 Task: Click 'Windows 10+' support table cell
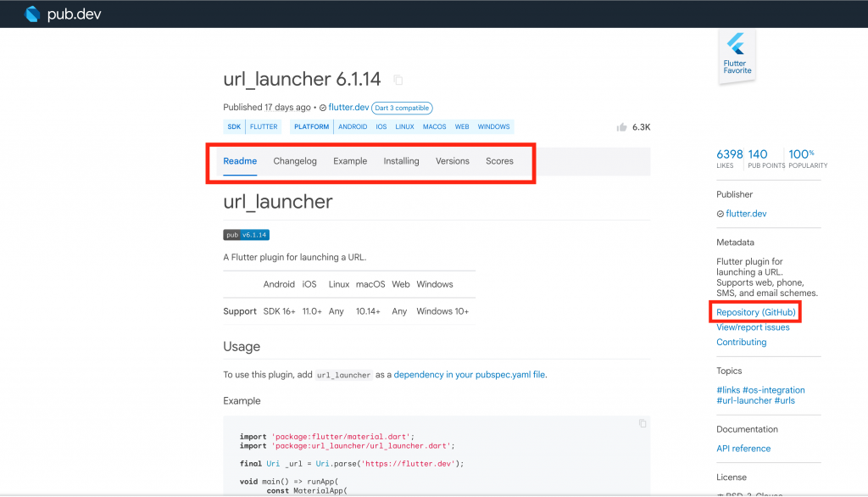click(x=442, y=311)
